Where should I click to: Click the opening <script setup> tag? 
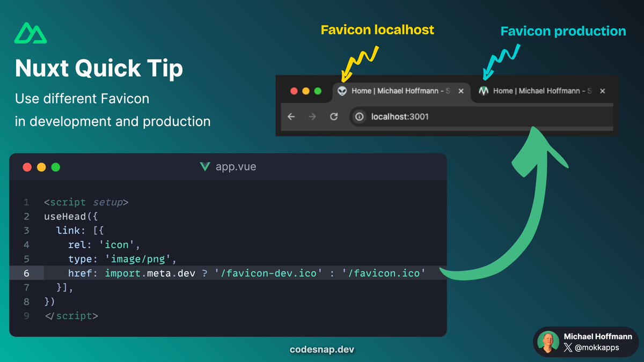pyautogui.click(x=86, y=203)
